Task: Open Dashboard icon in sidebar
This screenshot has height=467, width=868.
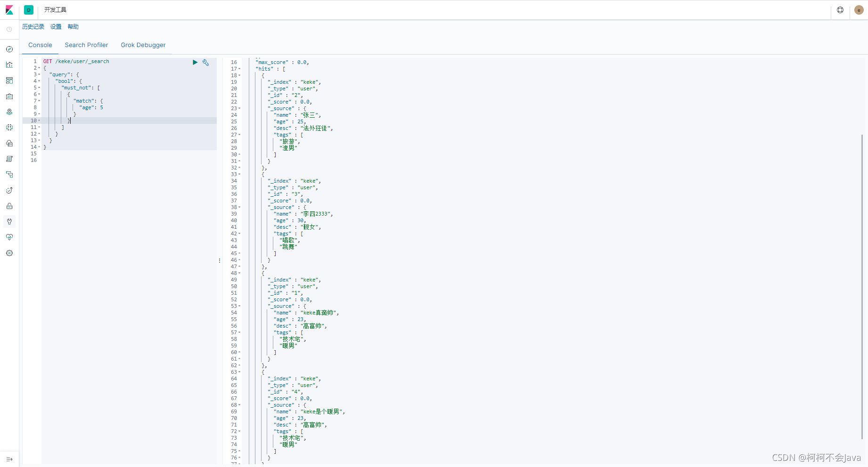Action: (x=9, y=81)
